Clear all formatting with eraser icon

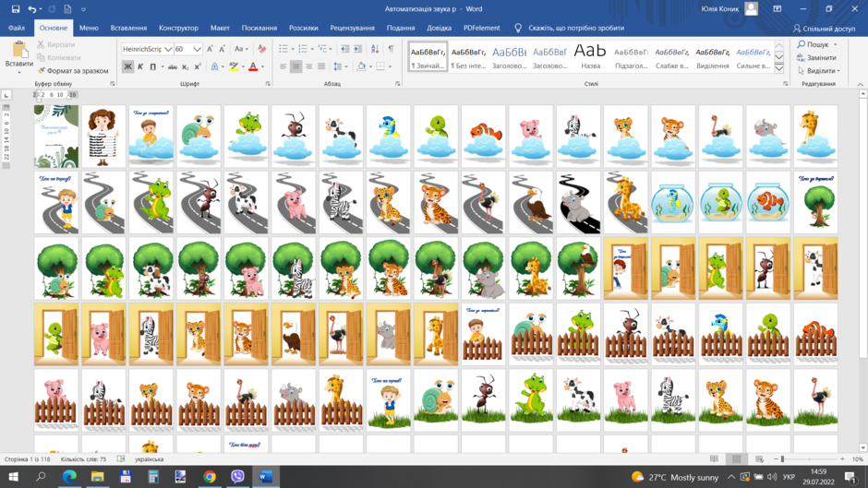click(262, 49)
